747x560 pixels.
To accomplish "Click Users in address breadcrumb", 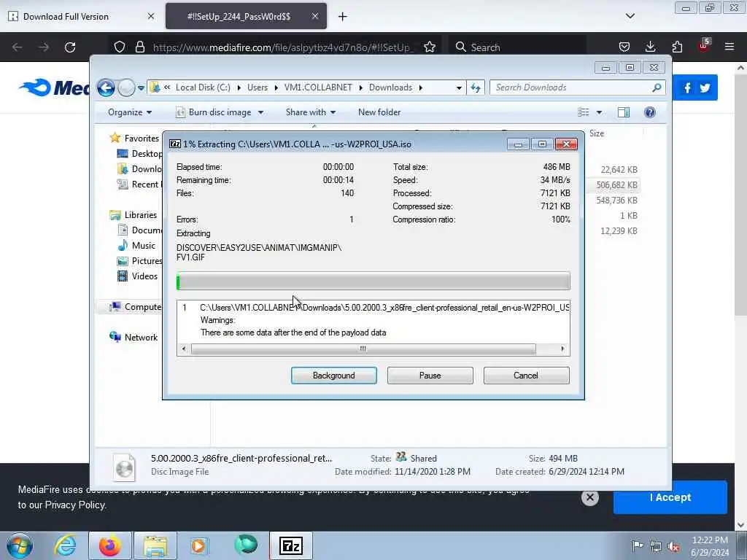I will (258, 87).
